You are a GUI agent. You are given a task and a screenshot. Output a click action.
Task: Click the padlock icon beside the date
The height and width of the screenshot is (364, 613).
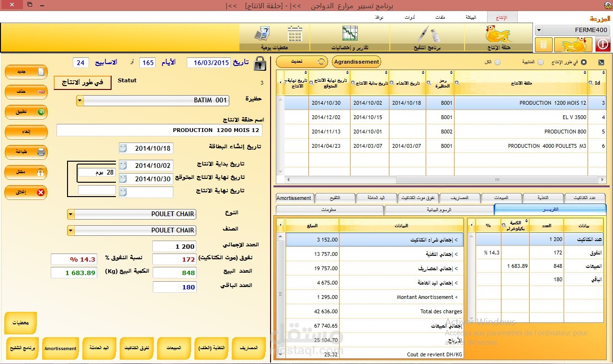click(260, 63)
